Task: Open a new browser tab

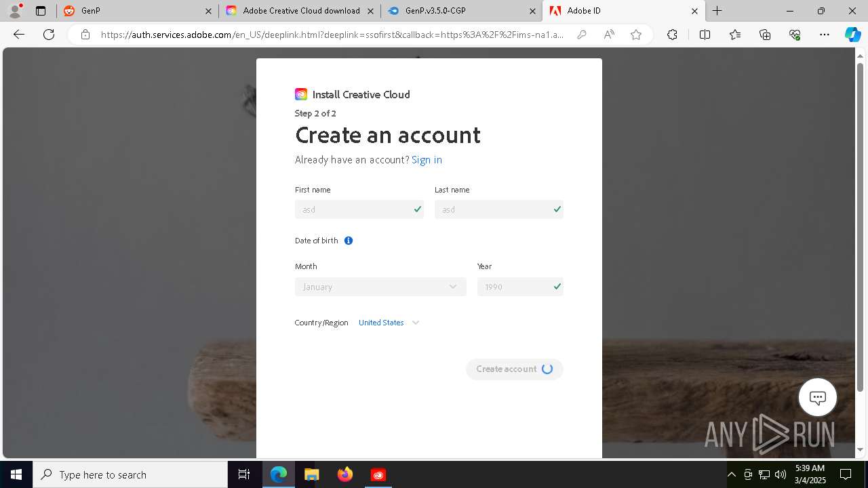Action: tap(717, 11)
